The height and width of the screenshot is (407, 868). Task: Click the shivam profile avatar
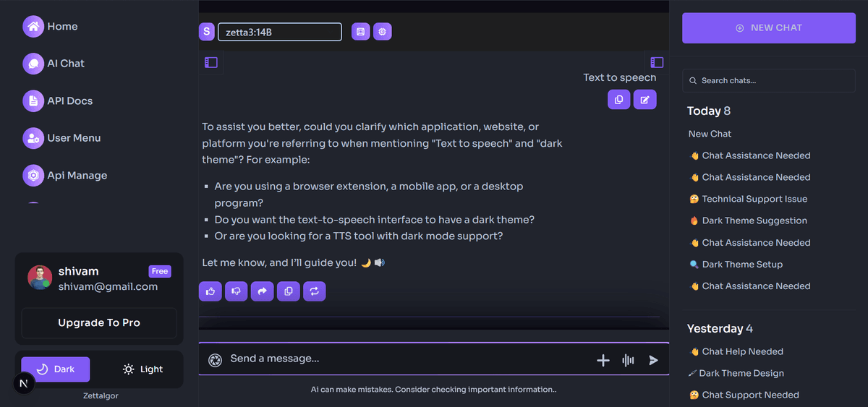point(40,278)
